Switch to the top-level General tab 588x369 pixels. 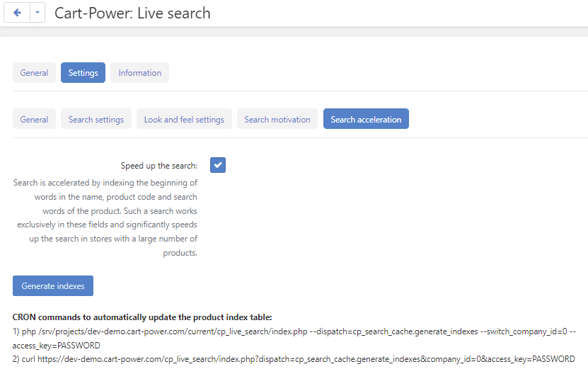[x=34, y=73]
